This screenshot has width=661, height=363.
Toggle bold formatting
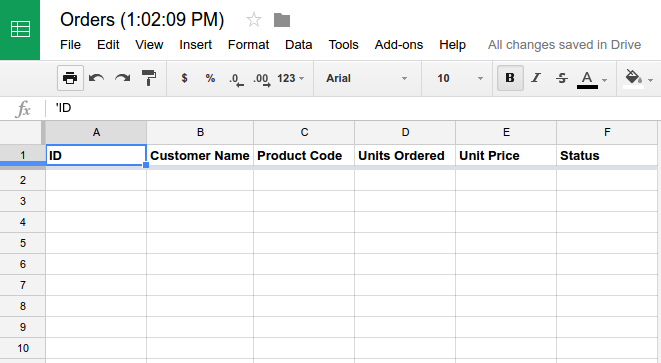510,78
